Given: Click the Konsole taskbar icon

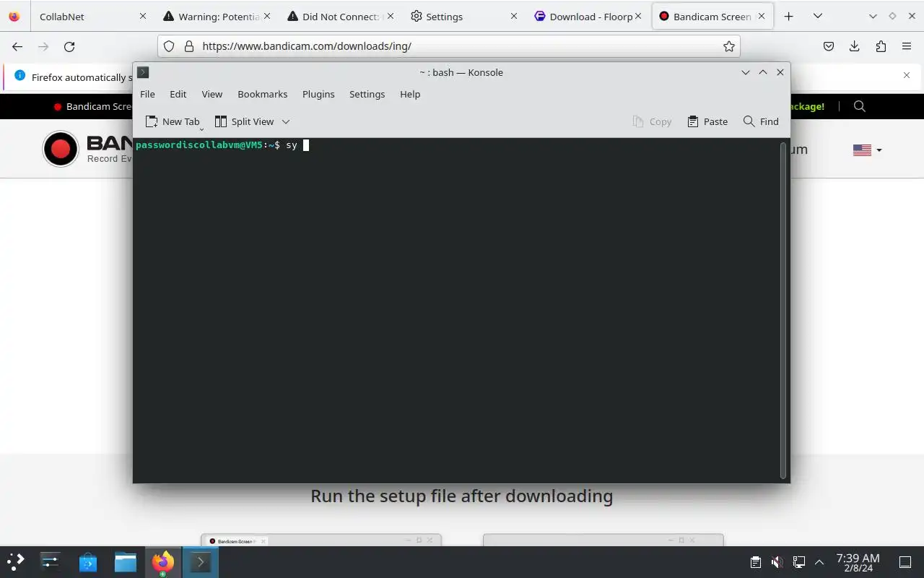Looking at the screenshot, I should [x=201, y=561].
